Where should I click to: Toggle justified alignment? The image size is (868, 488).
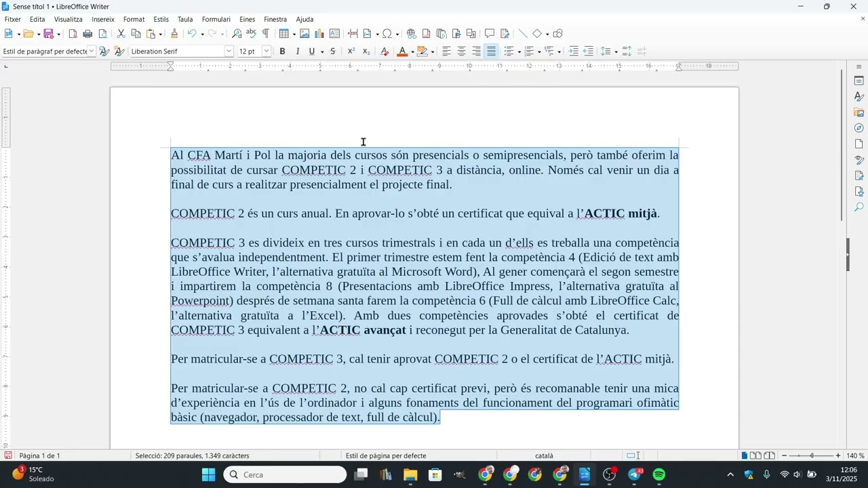coord(491,52)
